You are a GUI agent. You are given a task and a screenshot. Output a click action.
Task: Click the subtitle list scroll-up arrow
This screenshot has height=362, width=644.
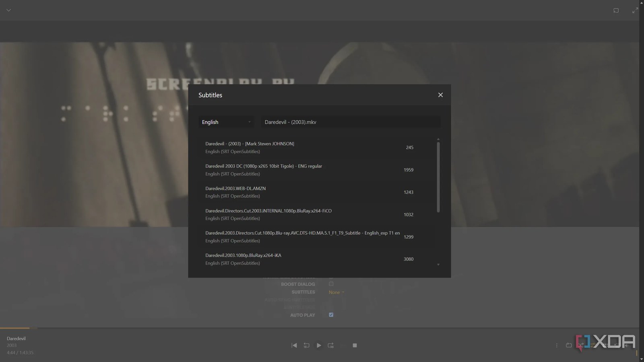tap(438, 139)
